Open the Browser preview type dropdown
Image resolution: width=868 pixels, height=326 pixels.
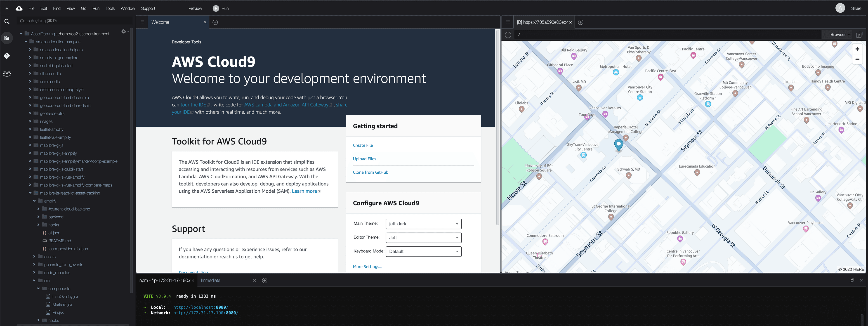coord(838,35)
